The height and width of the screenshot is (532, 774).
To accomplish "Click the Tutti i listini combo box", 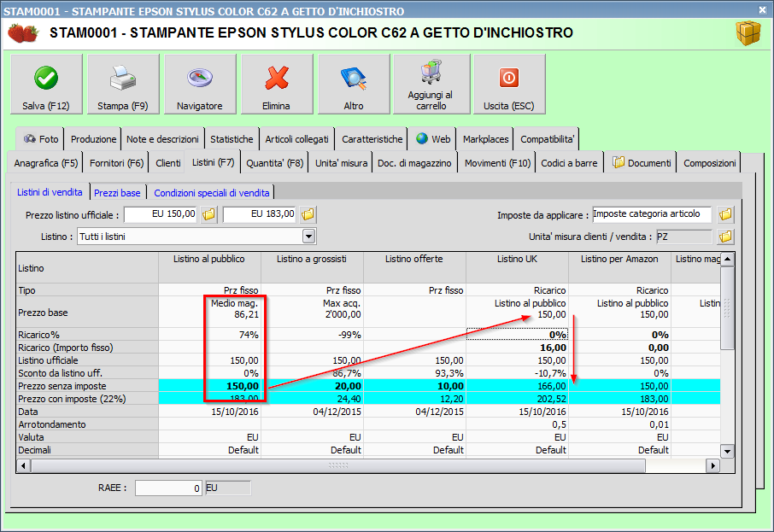I will coord(196,237).
